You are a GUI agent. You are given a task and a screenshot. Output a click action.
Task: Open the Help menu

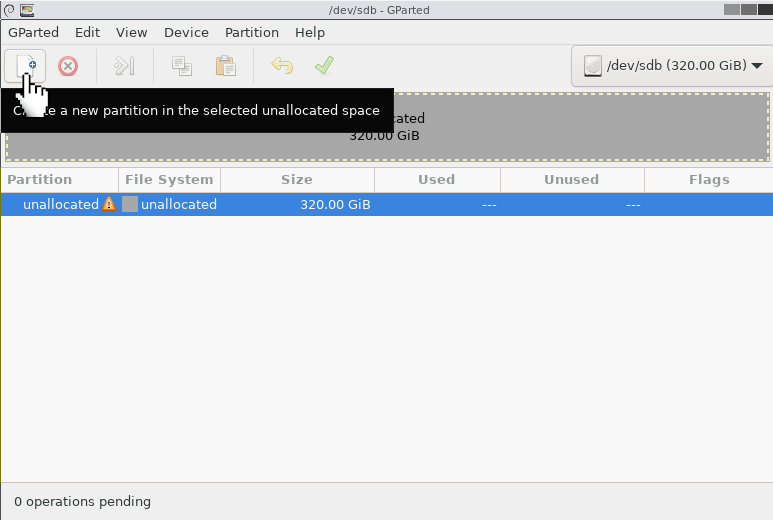[x=310, y=33]
